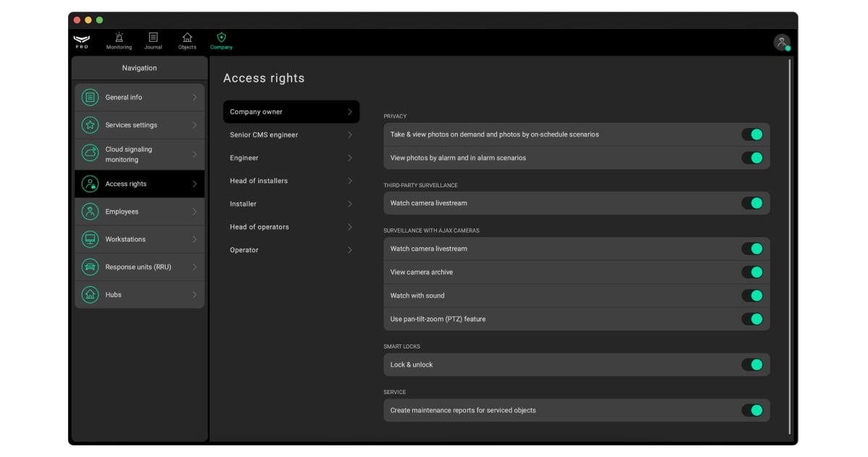The height and width of the screenshot is (457, 868).
Task: Open the Monitoring siren icon
Action: tap(119, 38)
